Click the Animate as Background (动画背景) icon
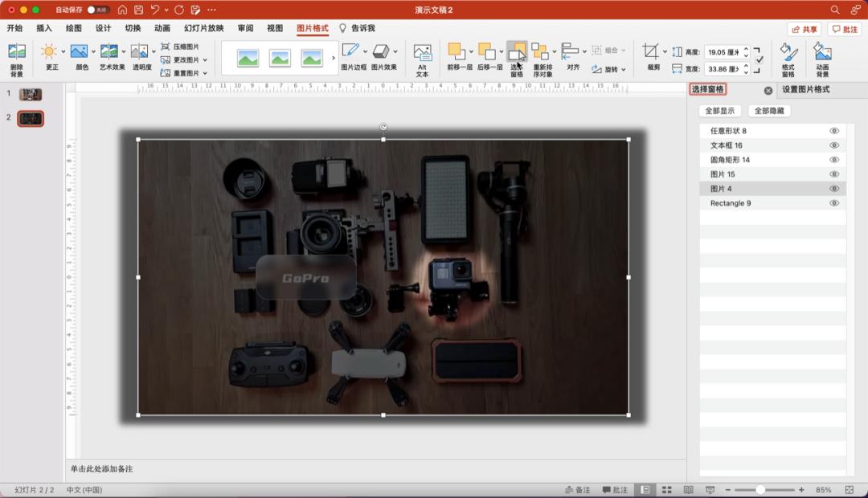868x498 pixels. click(822, 53)
